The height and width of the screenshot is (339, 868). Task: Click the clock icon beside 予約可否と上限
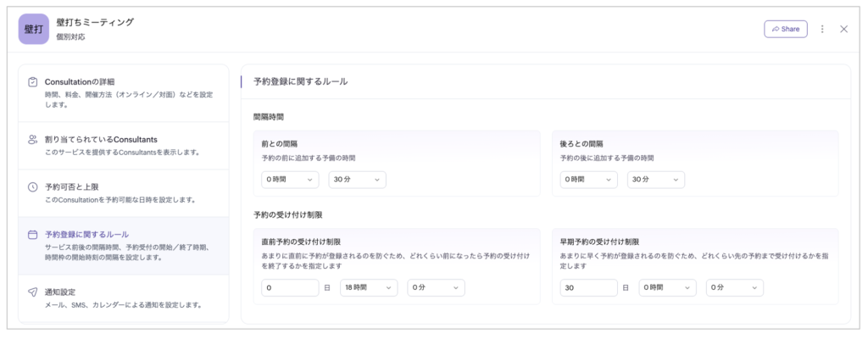(32, 186)
